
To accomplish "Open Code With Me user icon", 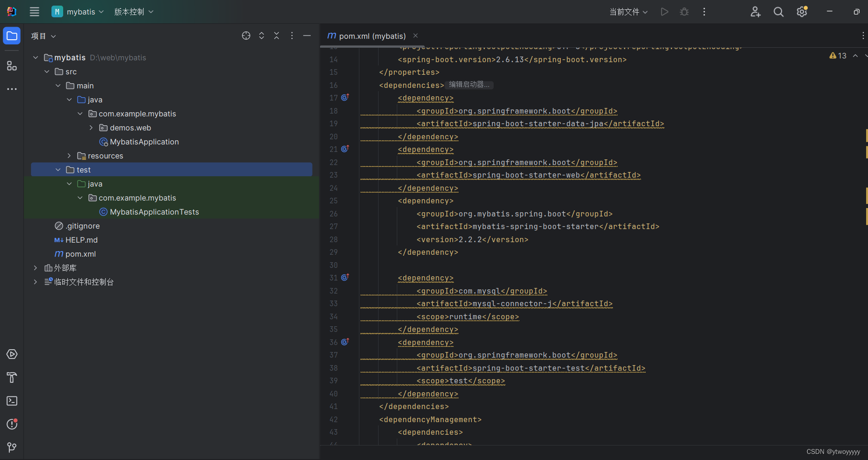I will (755, 12).
